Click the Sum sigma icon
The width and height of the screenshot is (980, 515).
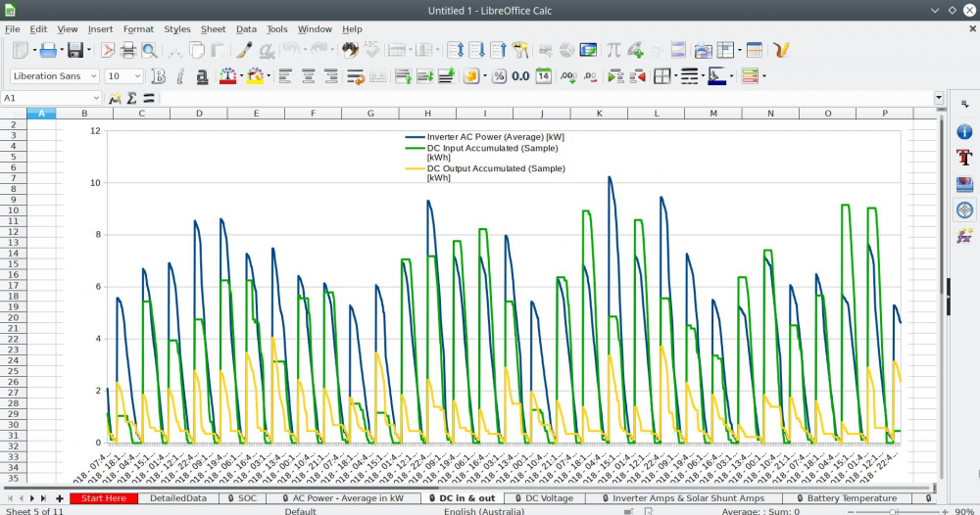click(x=131, y=98)
